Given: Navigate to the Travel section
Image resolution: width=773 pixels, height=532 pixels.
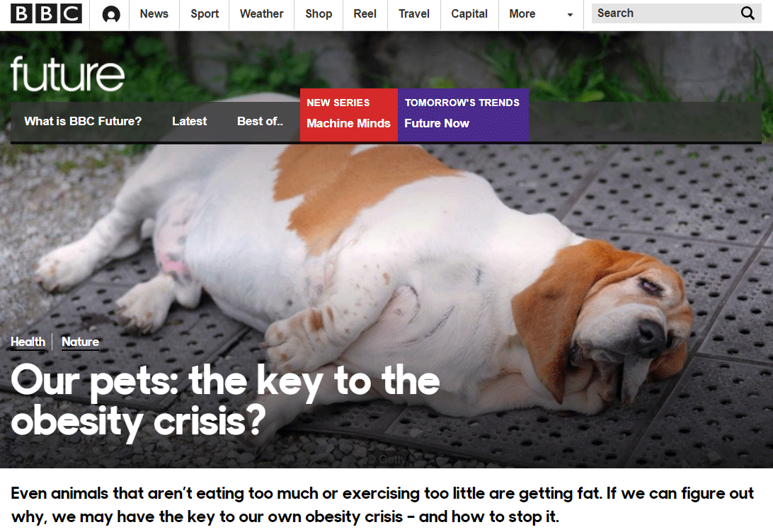Looking at the screenshot, I should click(414, 13).
